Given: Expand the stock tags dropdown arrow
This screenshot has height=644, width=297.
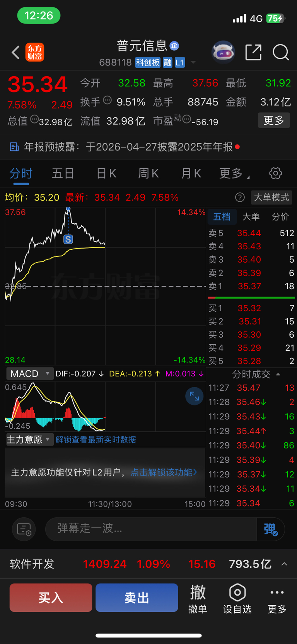Looking at the screenshot, I should point(193,63).
